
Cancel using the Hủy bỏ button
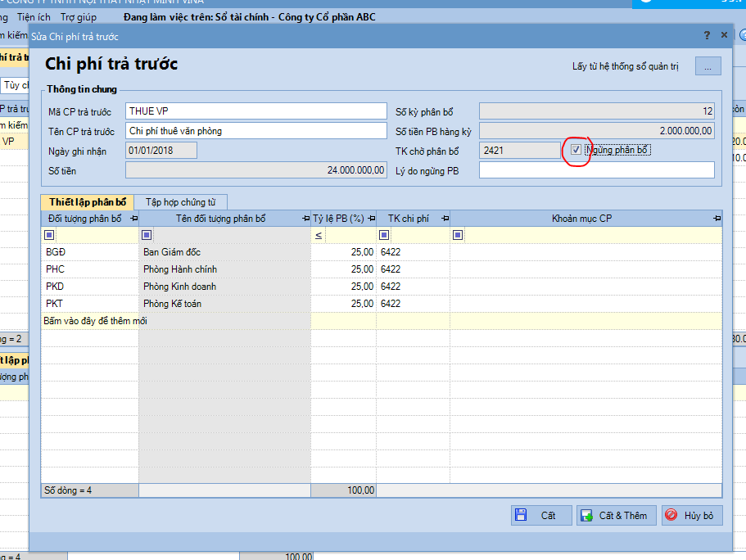(692, 515)
